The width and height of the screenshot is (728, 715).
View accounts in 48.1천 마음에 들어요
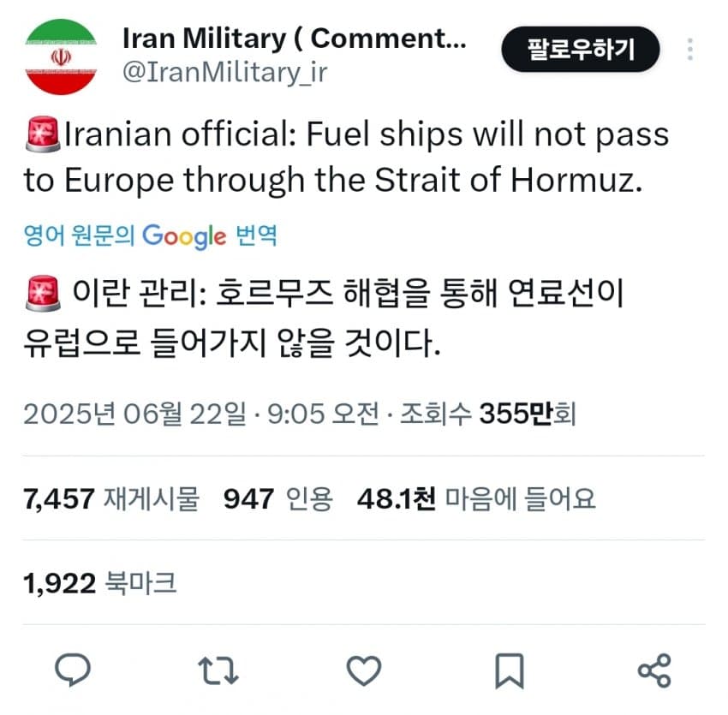tap(475, 498)
